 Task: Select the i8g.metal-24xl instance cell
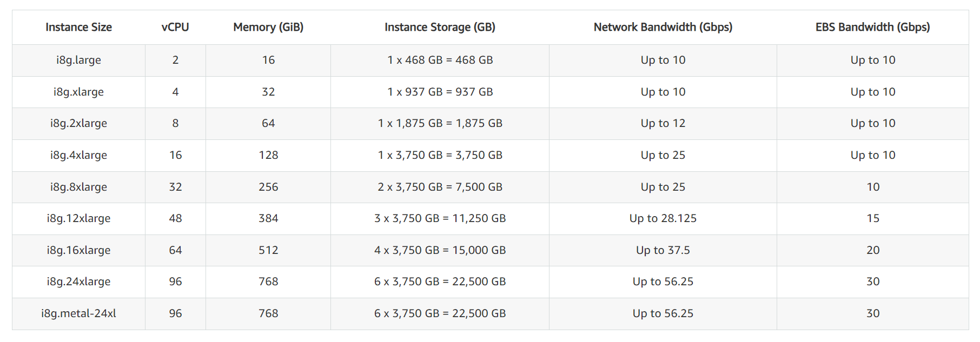pyautogui.click(x=78, y=313)
